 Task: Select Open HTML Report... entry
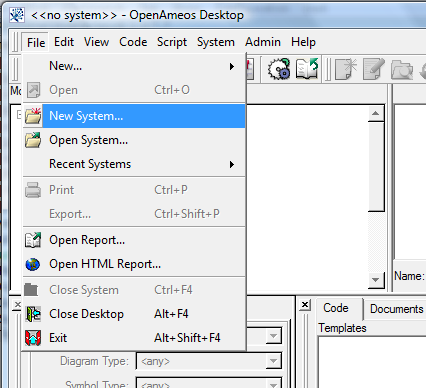point(134,264)
